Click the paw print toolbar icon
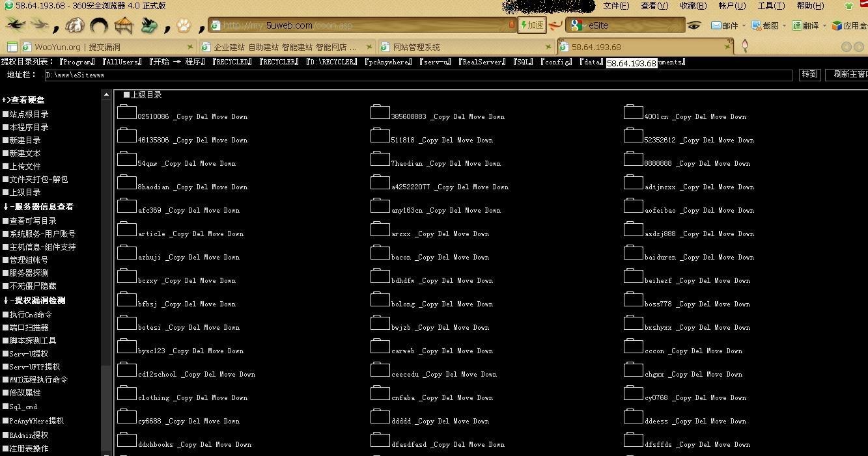The width and height of the screenshot is (868, 456). click(184, 25)
